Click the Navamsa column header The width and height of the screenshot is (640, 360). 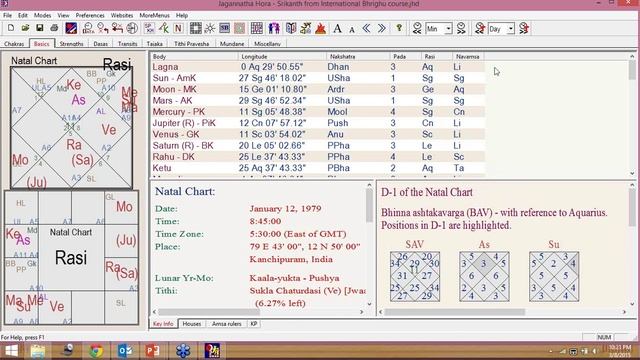(468, 56)
